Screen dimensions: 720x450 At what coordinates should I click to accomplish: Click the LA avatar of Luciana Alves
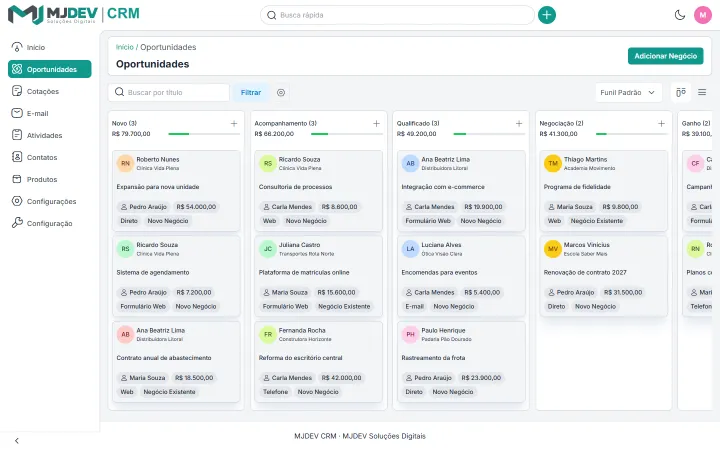(410, 249)
